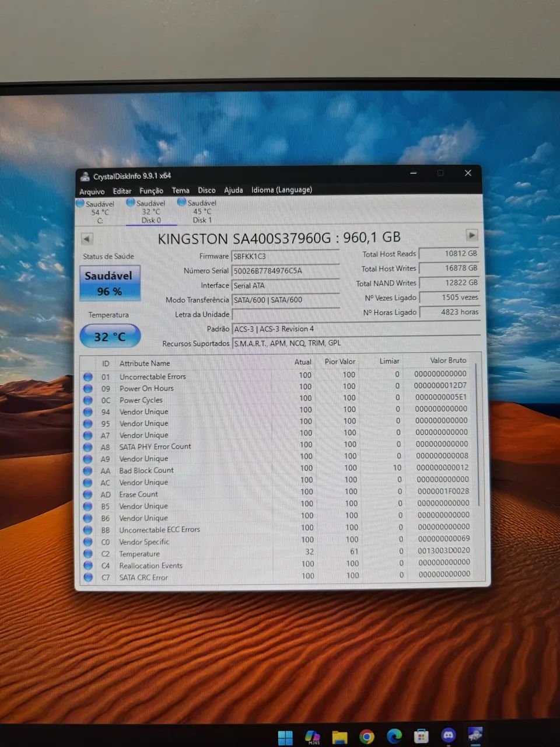Close the CrystalDiskInfo window

(468, 173)
